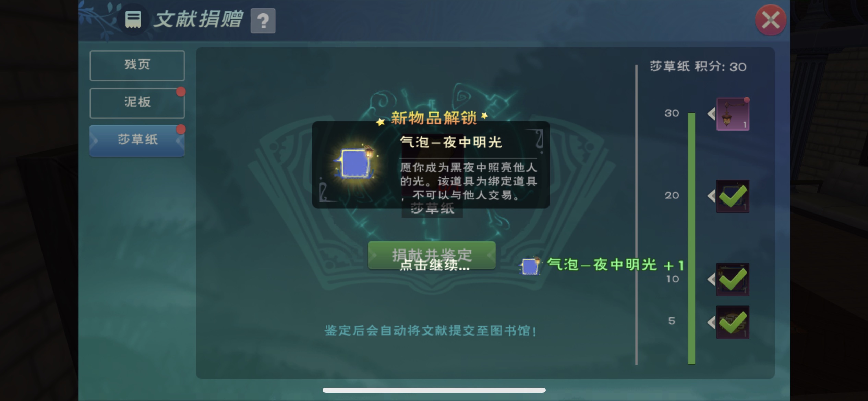Click the arrow beside the 20-point reward
Viewport: 868px width, 401px height.
click(711, 196)
